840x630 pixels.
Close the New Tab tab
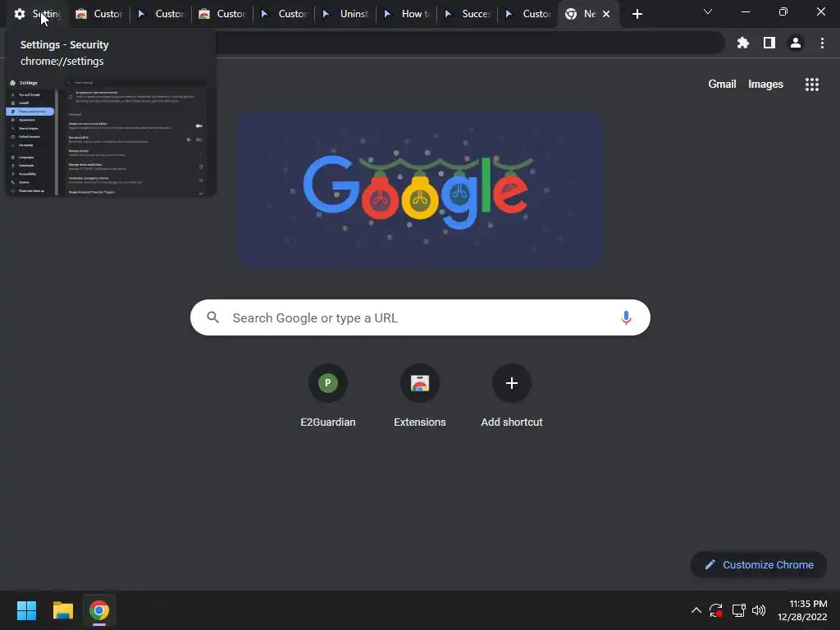coord(606,14)
